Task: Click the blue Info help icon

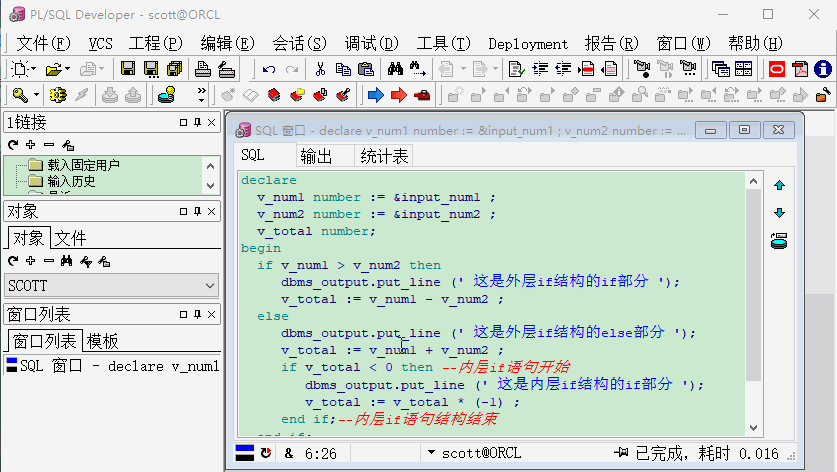Action: coord(823,69)
